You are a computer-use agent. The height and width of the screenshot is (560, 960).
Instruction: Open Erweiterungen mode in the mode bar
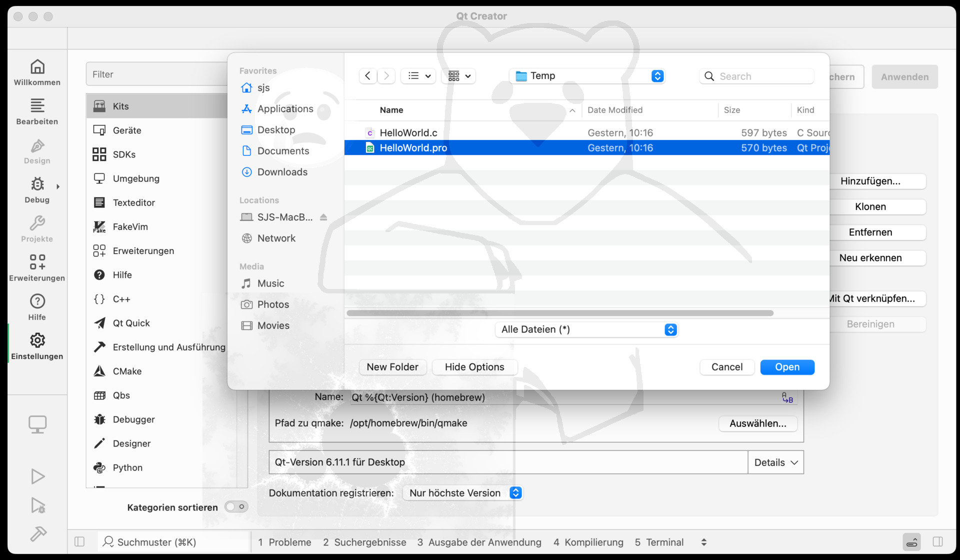point(37,268)
